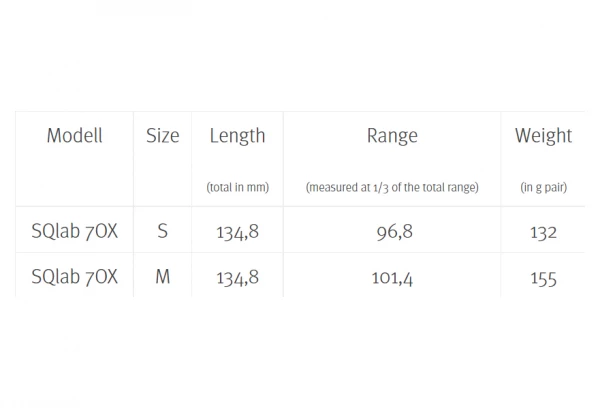Click the "(in g pair)" subheading

543,187
